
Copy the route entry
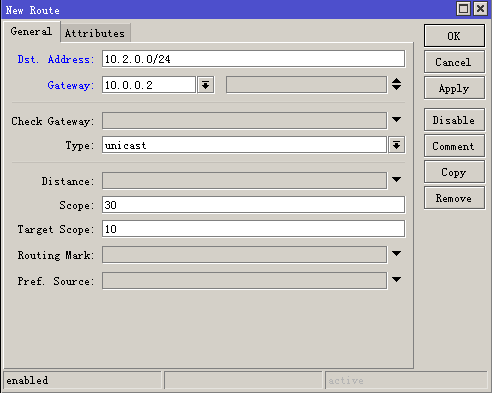tap(454, 172)
